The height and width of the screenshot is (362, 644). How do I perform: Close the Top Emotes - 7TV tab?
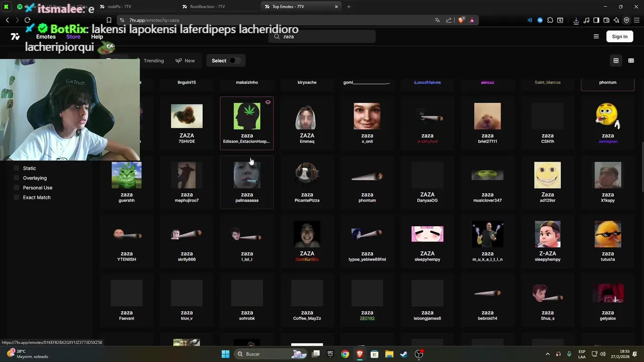[337, 7]
